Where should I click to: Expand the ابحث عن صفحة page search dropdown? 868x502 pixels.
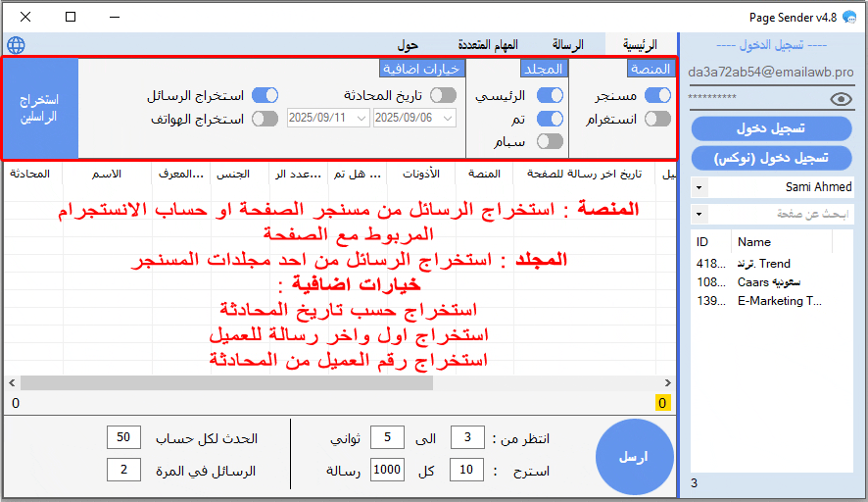coord(699,214)
